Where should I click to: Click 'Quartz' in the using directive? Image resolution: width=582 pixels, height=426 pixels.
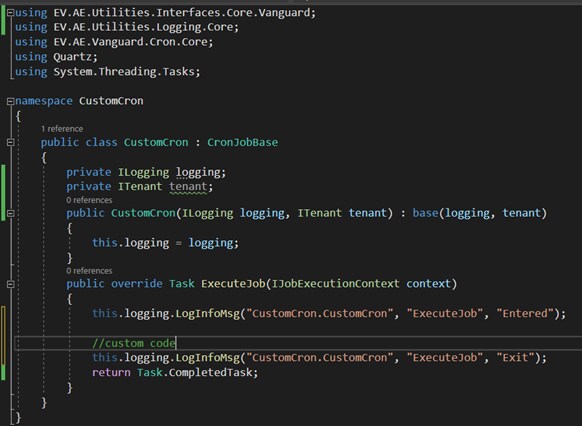(x=73, y=57)
